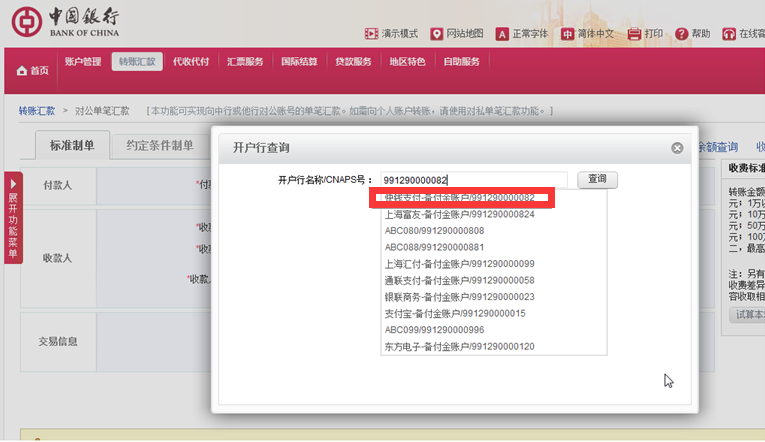Viewport: 765px width, 442px height.
Task: Select 上海汇付-备付金账户/991290000099
Action: click(460, 264)
